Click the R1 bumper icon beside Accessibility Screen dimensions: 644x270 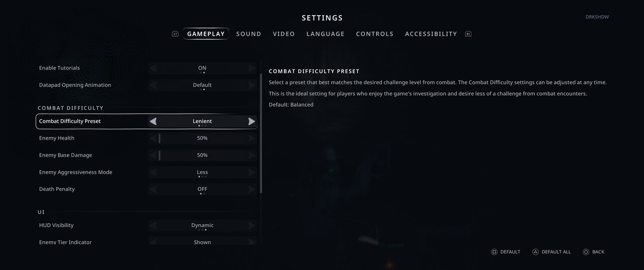[468, 34]
